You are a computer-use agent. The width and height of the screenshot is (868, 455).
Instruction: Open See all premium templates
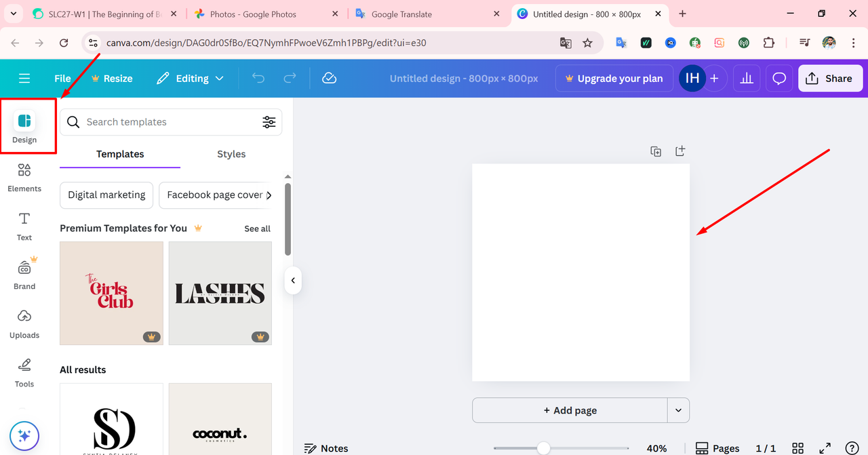tap(257, 229)
